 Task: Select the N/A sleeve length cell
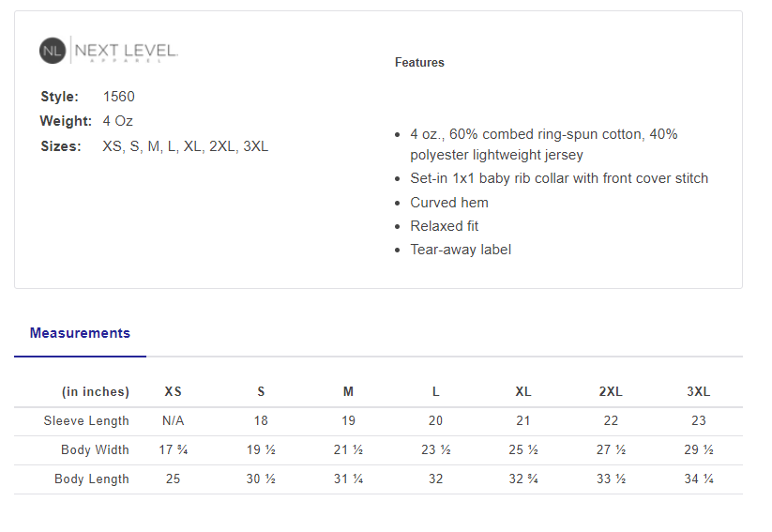pyautogui.click(x=174, y=421)
